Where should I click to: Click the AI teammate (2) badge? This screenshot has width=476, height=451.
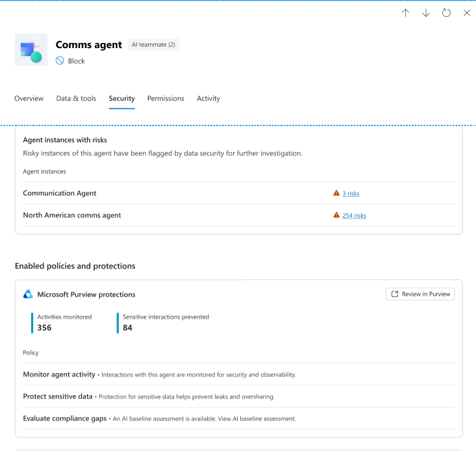(x=153, y=45)
